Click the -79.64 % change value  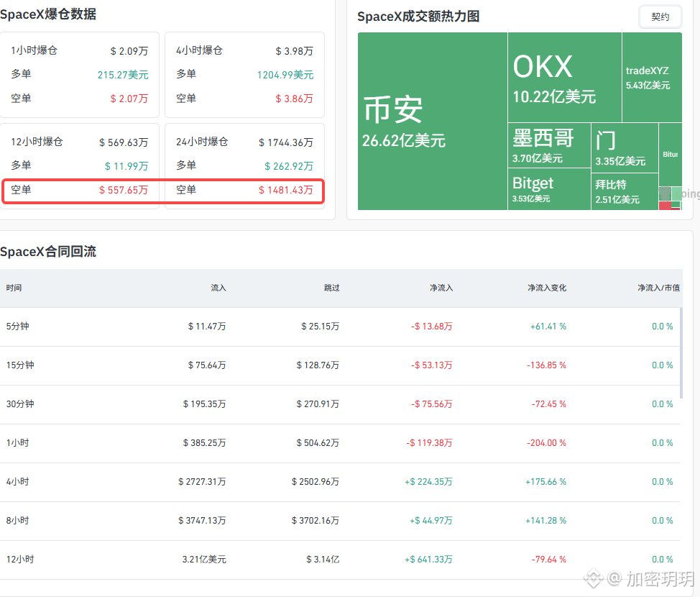[548, 560]
